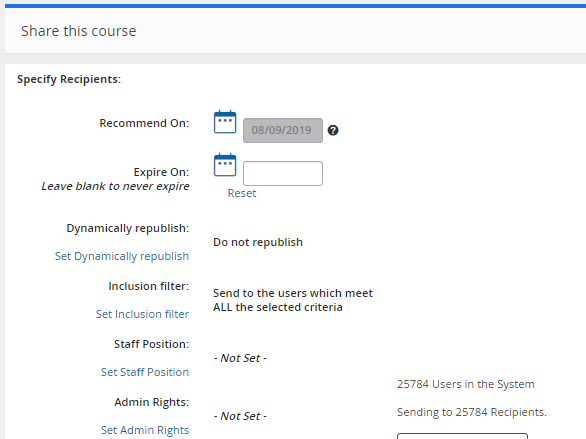This screenshot has height=439, width=586.
Task: Open the Set Inclusion filter link
Action: (x=142, y=314)
